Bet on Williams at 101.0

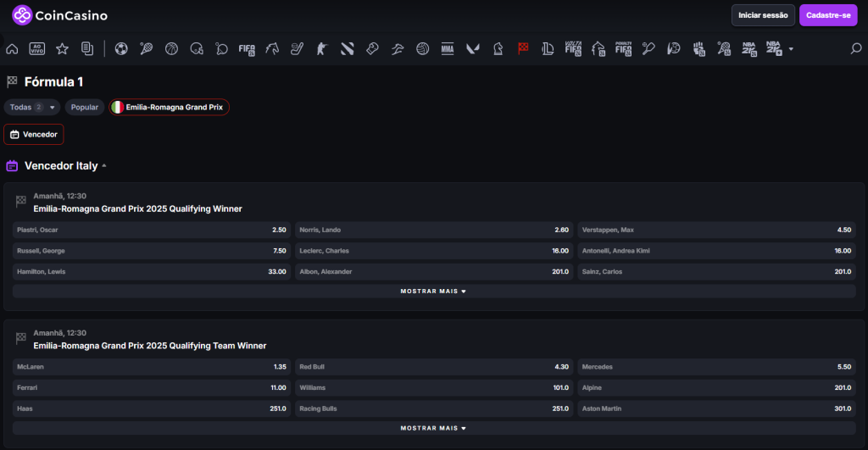pyautogui.click(x=434, y=388)
